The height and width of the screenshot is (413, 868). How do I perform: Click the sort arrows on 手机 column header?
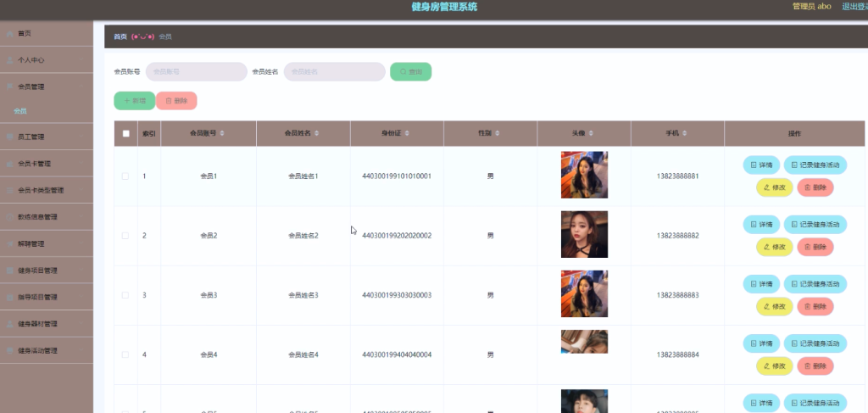click(x=684, y=133)
